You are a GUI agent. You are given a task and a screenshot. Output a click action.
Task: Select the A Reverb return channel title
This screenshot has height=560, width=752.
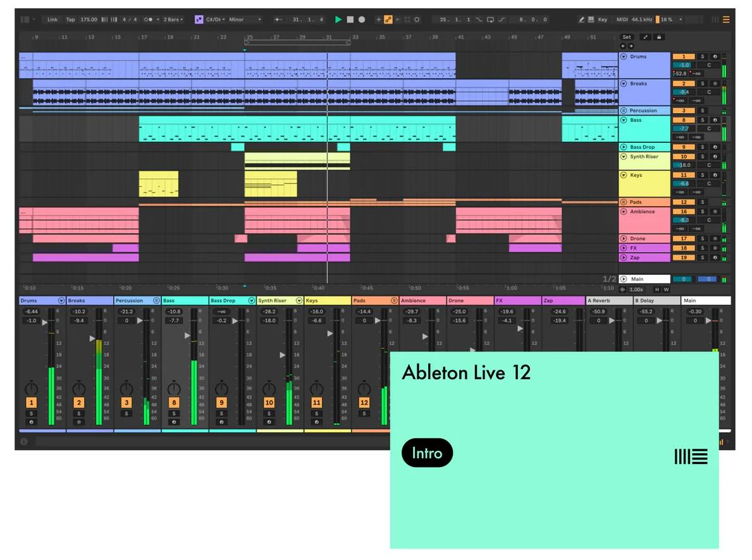pos(609,301)
